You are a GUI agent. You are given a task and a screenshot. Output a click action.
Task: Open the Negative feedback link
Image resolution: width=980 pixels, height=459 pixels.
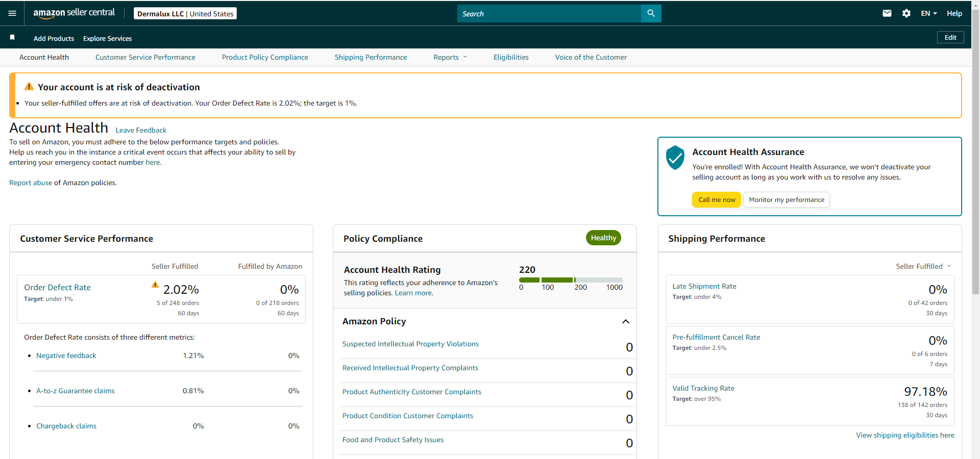(66, 355)
